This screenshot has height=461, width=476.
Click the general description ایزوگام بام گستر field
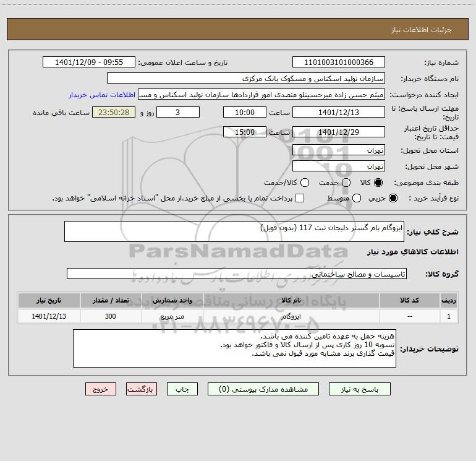[x=234, y=231]
